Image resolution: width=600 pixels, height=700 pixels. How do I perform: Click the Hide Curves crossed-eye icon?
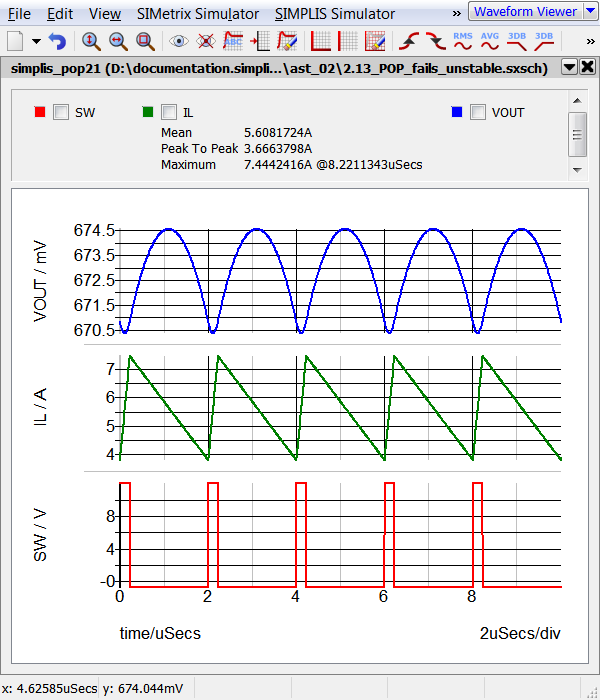pyautogui.click(x=206, y=42)
